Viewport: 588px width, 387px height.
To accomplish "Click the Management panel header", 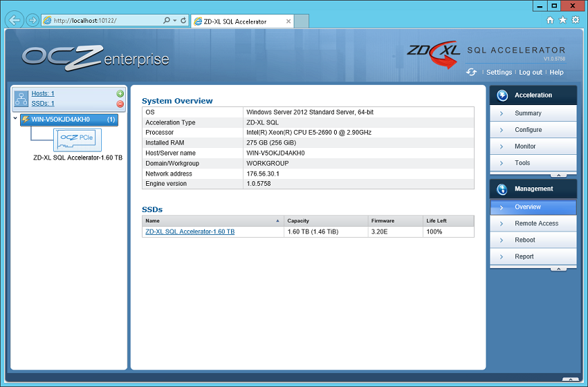I will pos(533,189).
